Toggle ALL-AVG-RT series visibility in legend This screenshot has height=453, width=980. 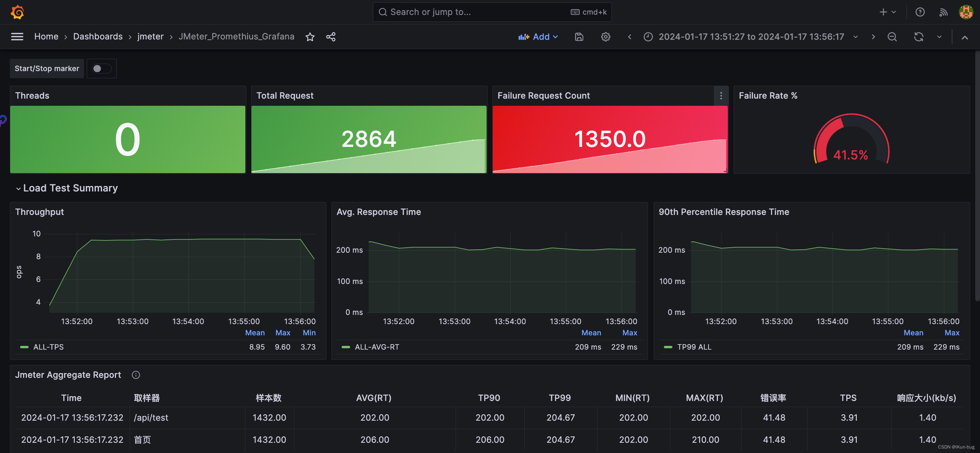click(377, 347)
